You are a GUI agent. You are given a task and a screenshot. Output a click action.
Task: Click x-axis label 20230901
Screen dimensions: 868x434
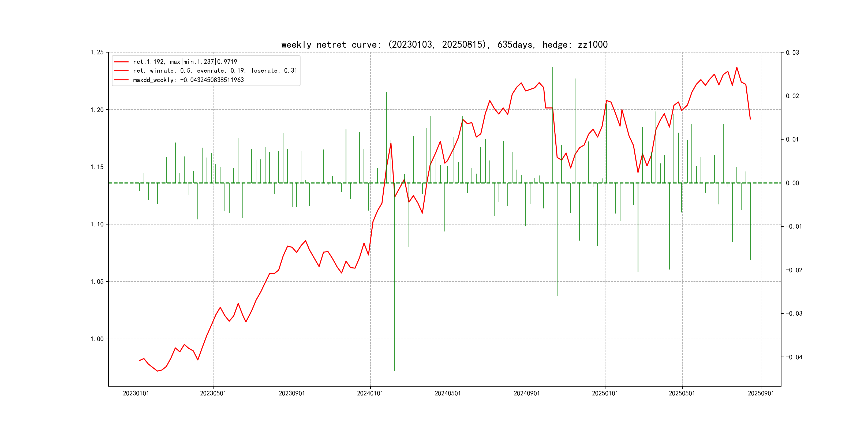click(x=292, y=394)
